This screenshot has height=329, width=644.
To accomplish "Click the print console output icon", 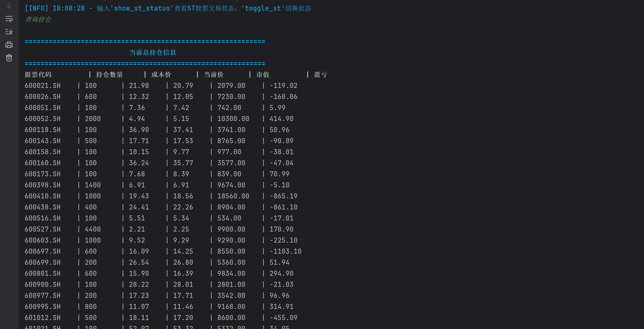I will coord(9,45).
